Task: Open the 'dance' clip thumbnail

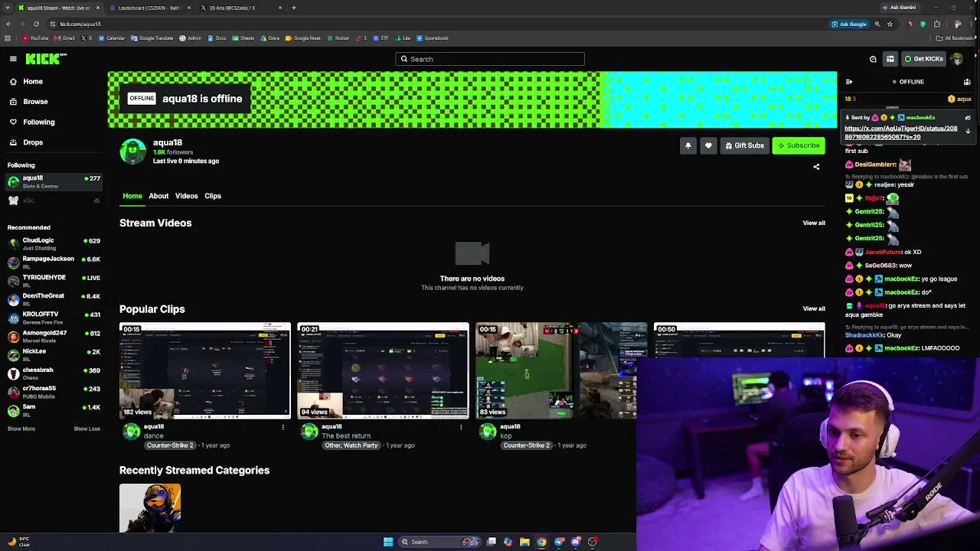Action: [205, 370]
